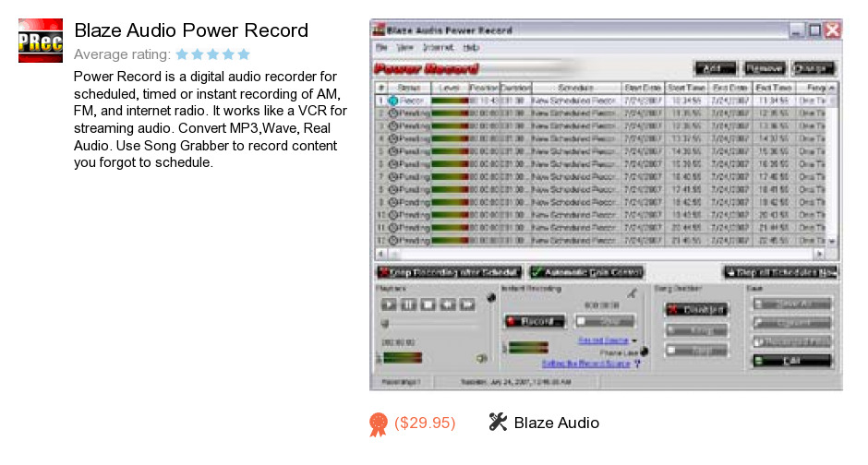The height and width of the screenshot is (465, 868).
Task: Click the Blaze Audio Power Record title
Action: click(x=191, y=30)
